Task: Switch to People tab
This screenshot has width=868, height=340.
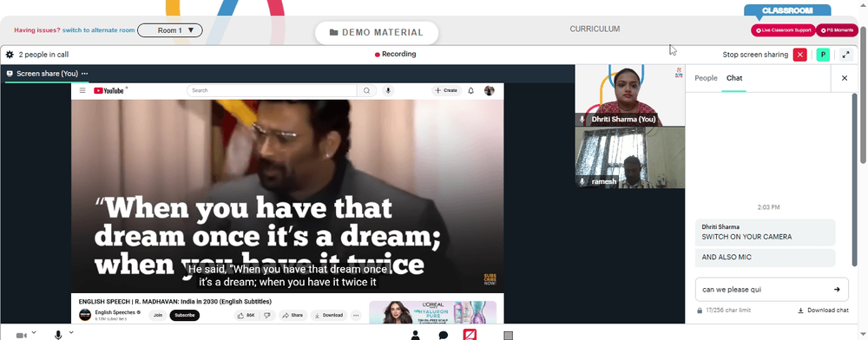Action: click(706, 78)
